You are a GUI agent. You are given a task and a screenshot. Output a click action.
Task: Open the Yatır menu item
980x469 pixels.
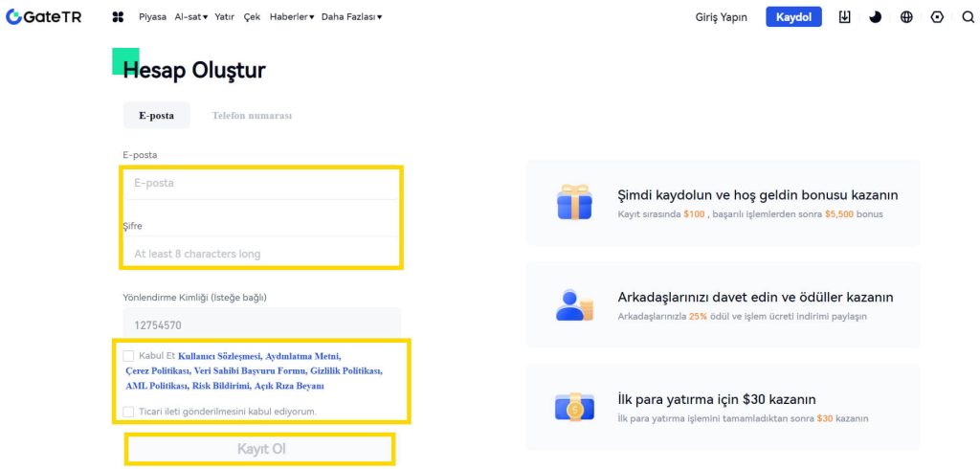224,17
